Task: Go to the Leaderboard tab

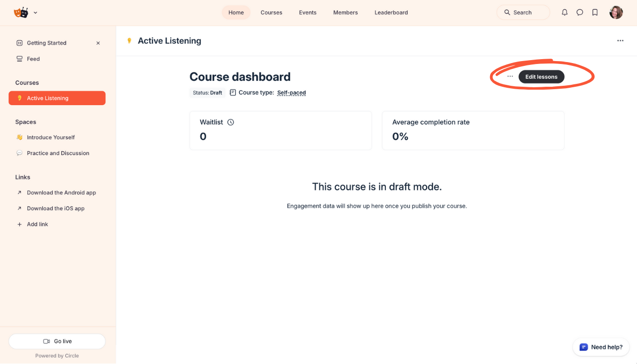Action: [391, 13]
